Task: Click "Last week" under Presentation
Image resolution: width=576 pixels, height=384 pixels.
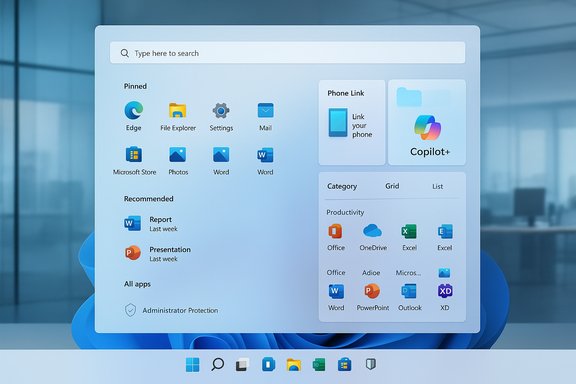Action: pos(163,259)
